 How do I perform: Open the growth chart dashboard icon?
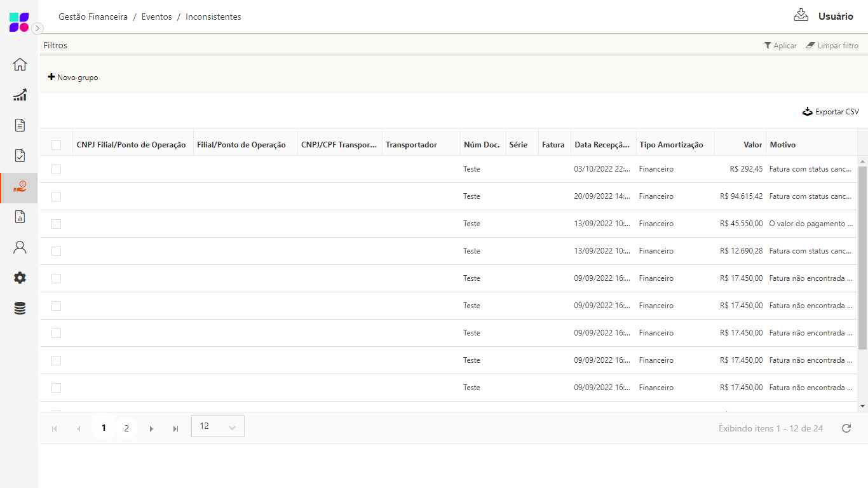[x=20, y=95]
